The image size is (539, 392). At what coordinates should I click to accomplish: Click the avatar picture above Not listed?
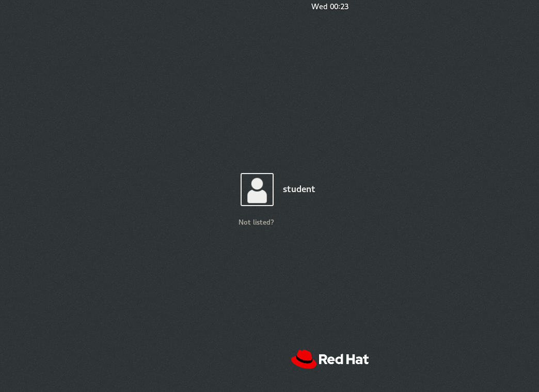[257, 190]
